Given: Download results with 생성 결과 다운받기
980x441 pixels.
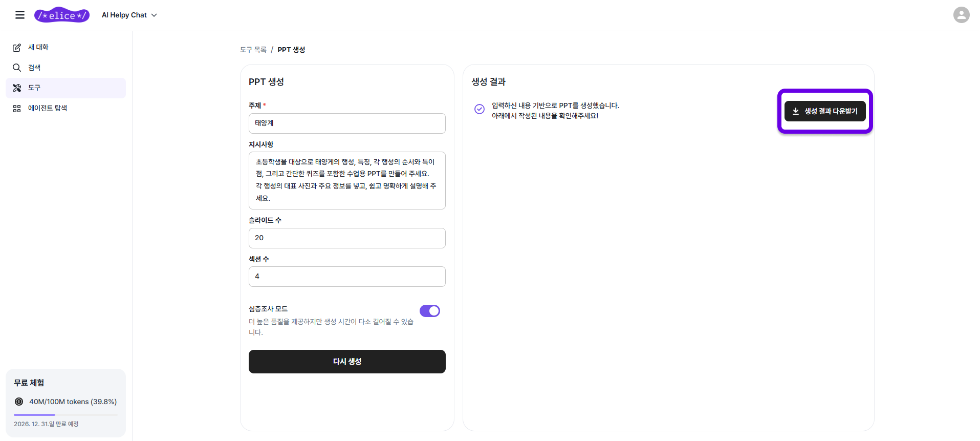Looking at the screenshot, I should [824, 111].
